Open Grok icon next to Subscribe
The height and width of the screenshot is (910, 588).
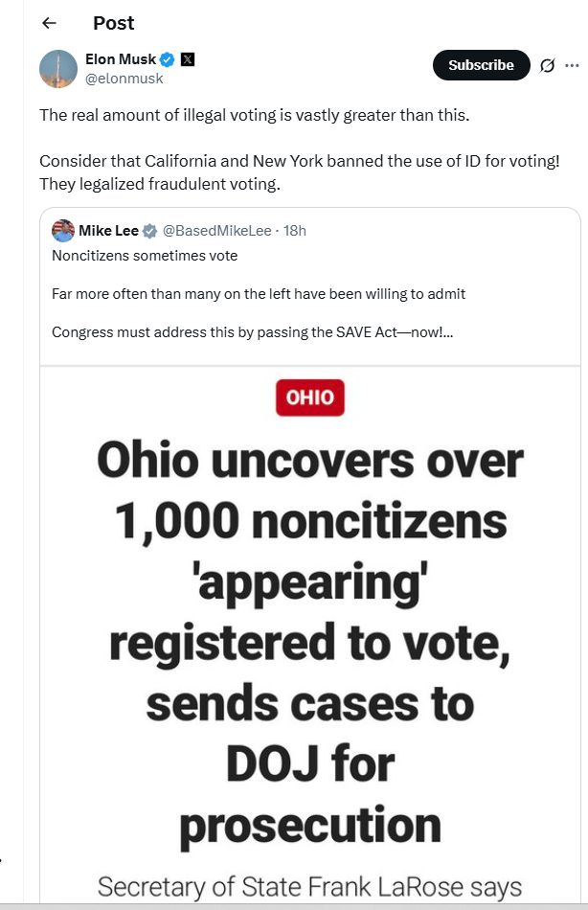click(548, 65)
